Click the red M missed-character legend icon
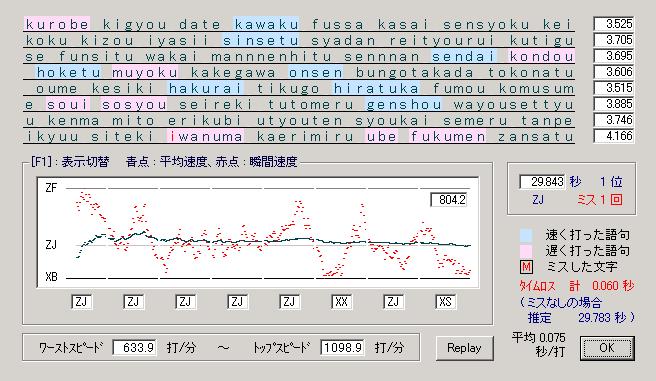 tap(526, 267)
